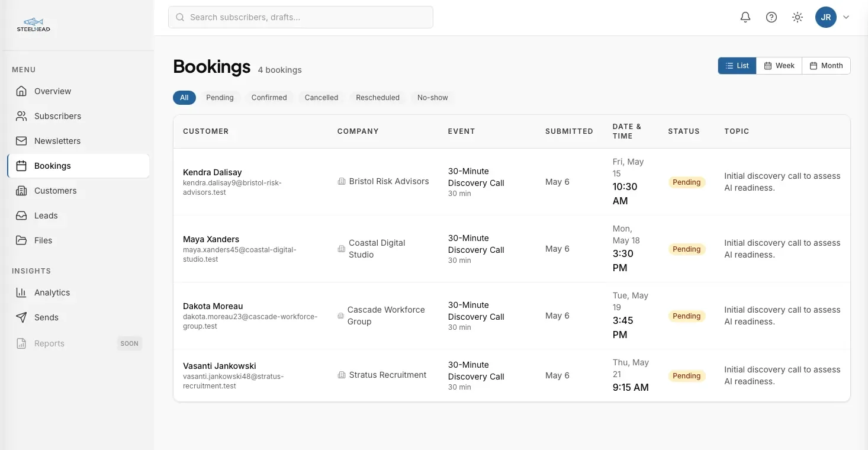Viewport: 868px width, 450px height.
Task: Open Kendra Dalisay booking row
Action: point(512,182)
